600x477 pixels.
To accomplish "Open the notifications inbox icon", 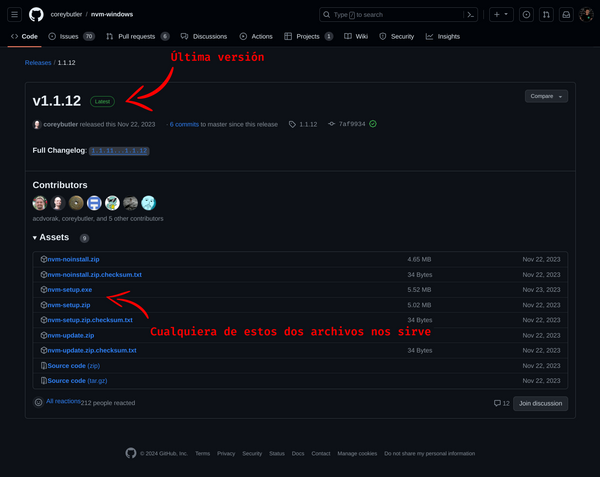I will 565,14.
